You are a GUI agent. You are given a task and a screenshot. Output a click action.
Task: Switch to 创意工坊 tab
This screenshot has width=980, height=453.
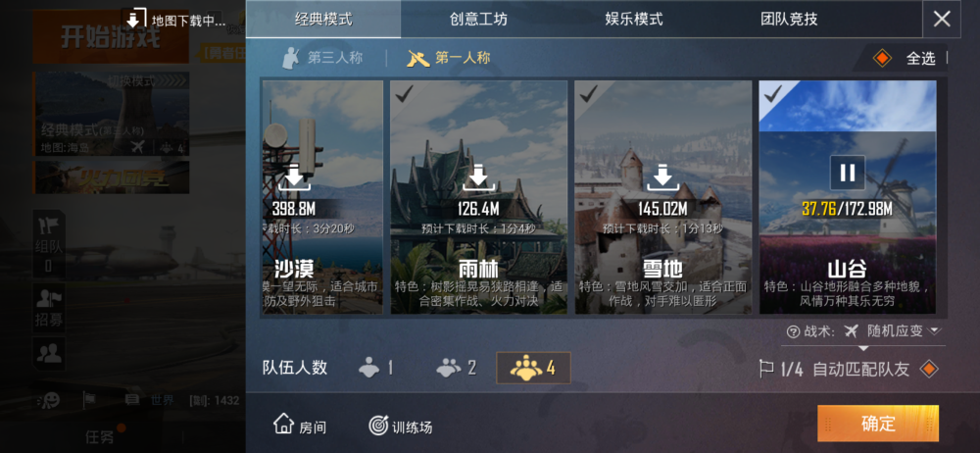coord(478,20)
